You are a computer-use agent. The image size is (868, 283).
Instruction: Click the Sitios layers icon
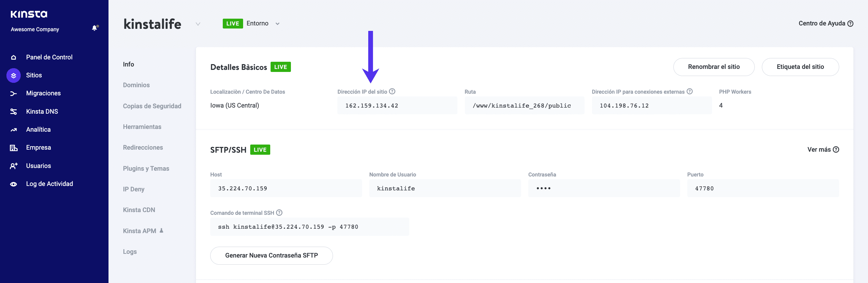click(x=14, y=75)
